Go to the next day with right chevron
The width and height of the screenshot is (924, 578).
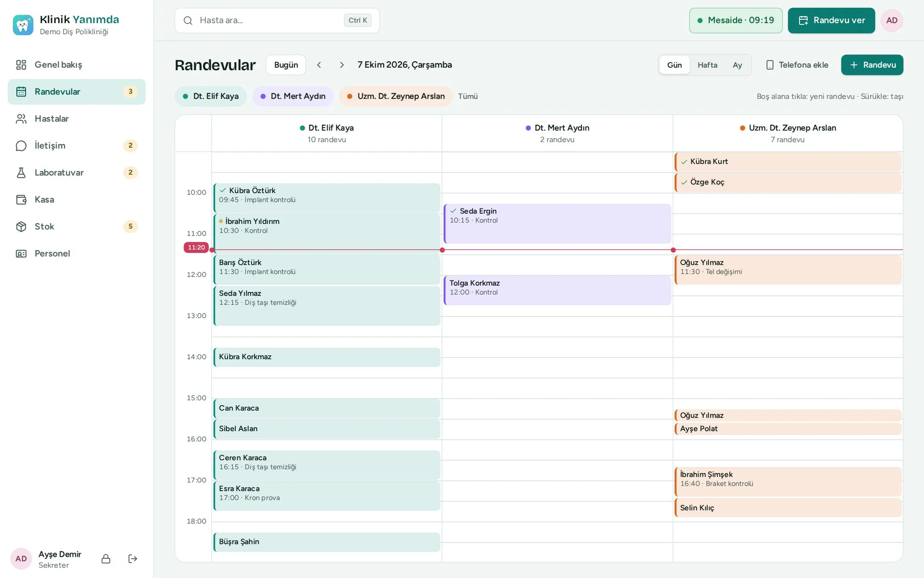point(342,65)
